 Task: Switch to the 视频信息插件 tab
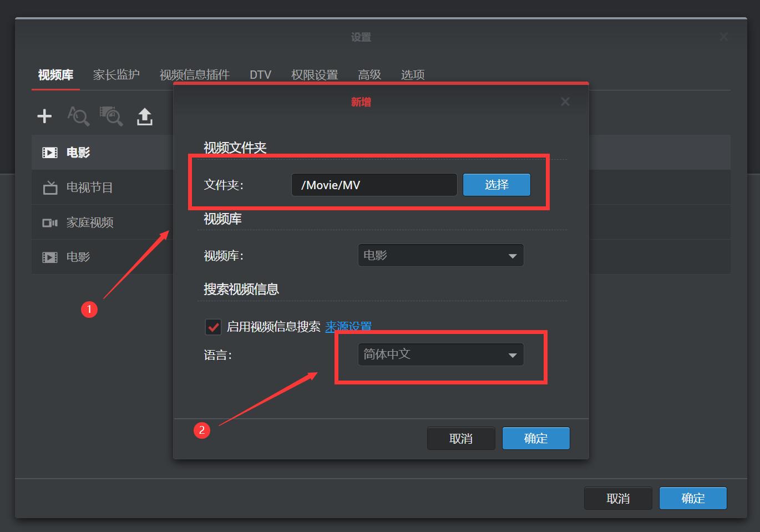tap(195, 74)
